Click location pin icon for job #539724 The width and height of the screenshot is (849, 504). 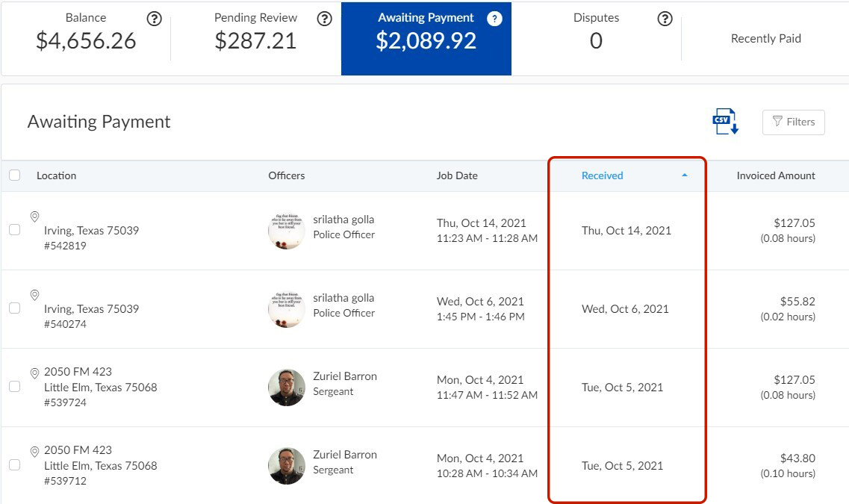click(34, 373)
